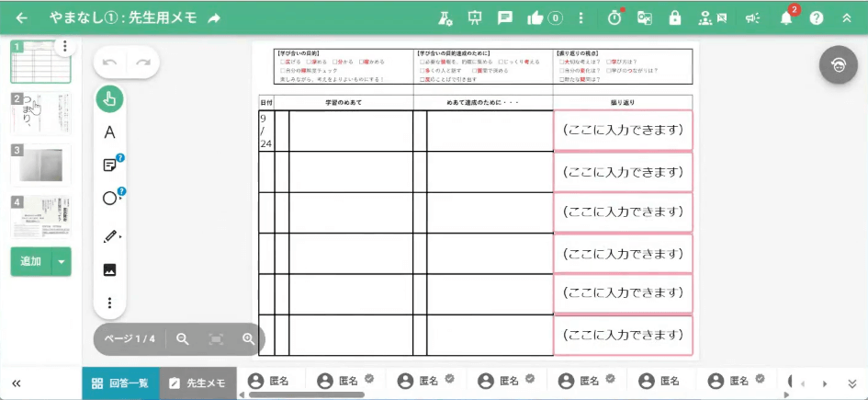
Task: Click title やまなし①：先生用メモ
Action: (x=123, y=18)
